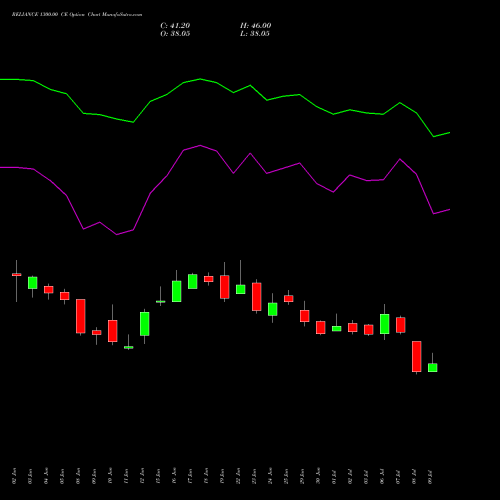Click the open value O: 38.05

[175, 34]
